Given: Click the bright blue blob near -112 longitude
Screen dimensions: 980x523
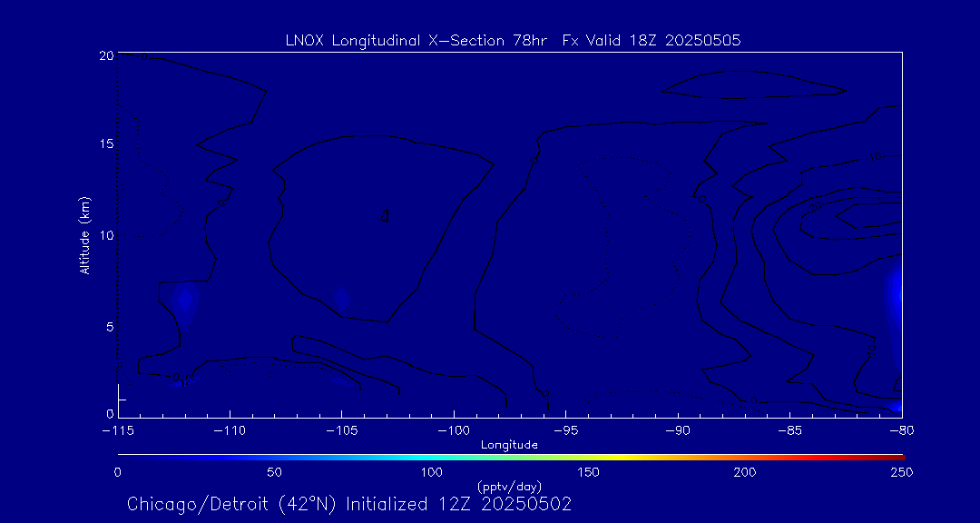Looking at the screenshot, I should (185, 301).
